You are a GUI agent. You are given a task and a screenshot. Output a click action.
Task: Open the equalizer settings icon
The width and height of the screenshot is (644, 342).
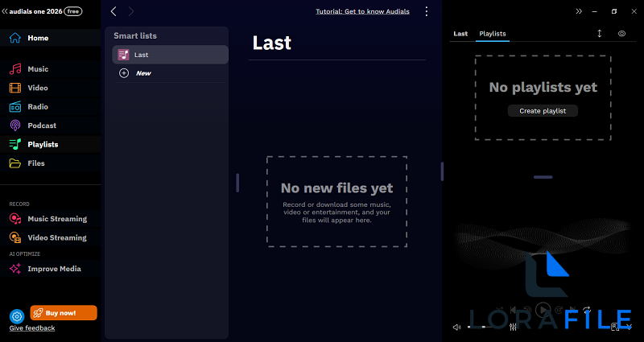click(x=513, y=328)
